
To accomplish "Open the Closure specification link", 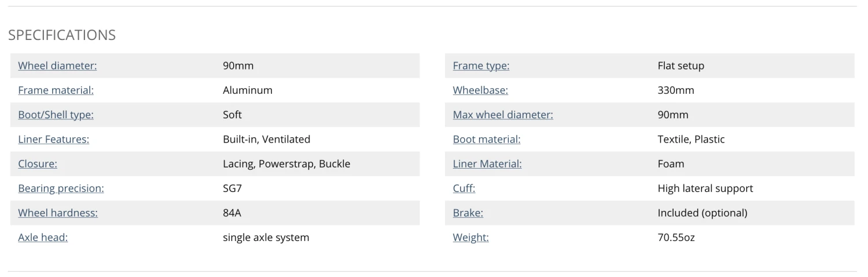I will (38, 164).
